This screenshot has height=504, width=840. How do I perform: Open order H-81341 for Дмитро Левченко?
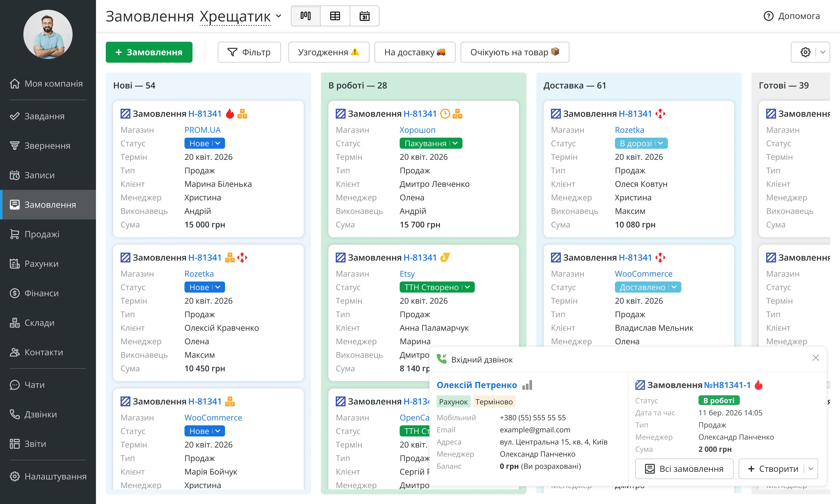click(420, 113)
